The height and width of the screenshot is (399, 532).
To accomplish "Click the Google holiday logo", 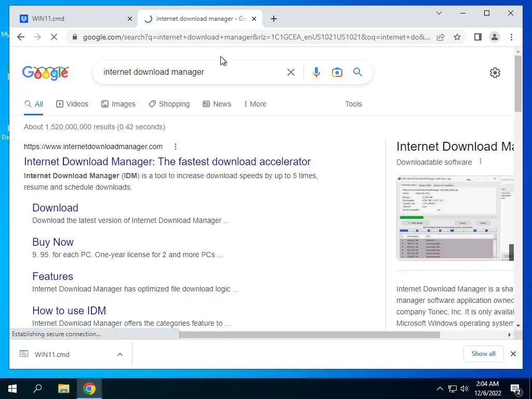I will tap(46, 73).
